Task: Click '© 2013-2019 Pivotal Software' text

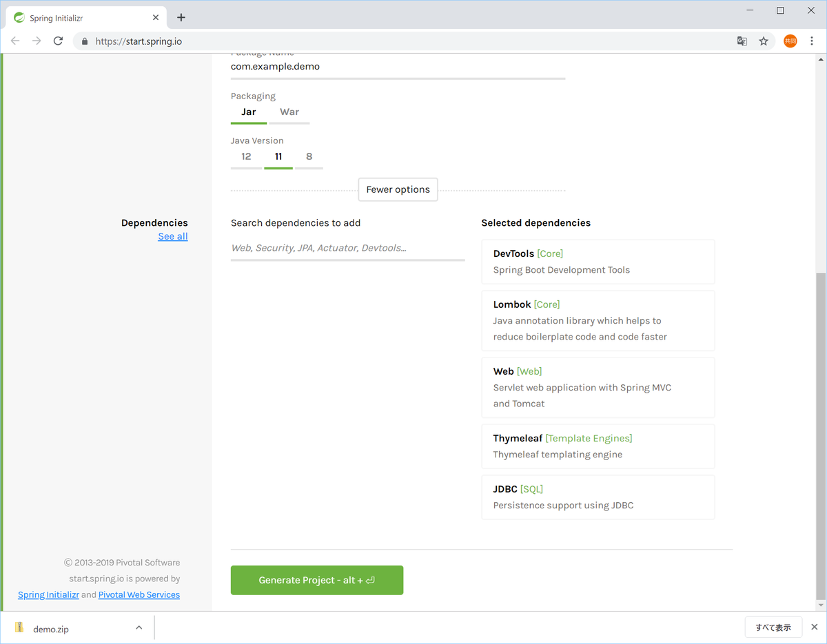Action: click(x=122, y=563)
